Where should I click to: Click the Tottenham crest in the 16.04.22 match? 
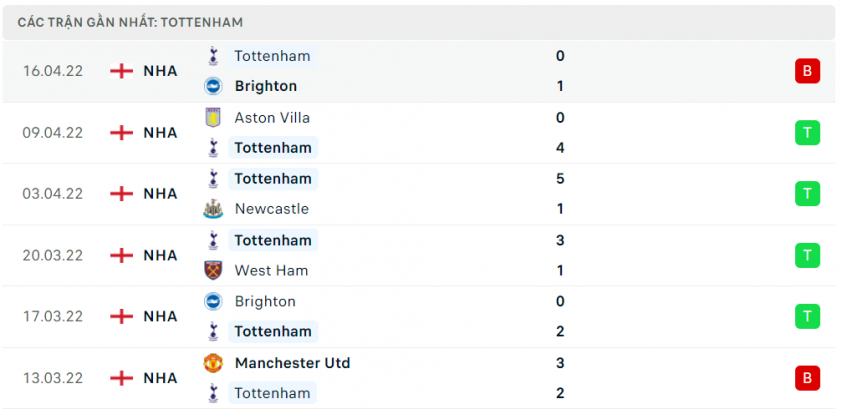coord(213,56)
